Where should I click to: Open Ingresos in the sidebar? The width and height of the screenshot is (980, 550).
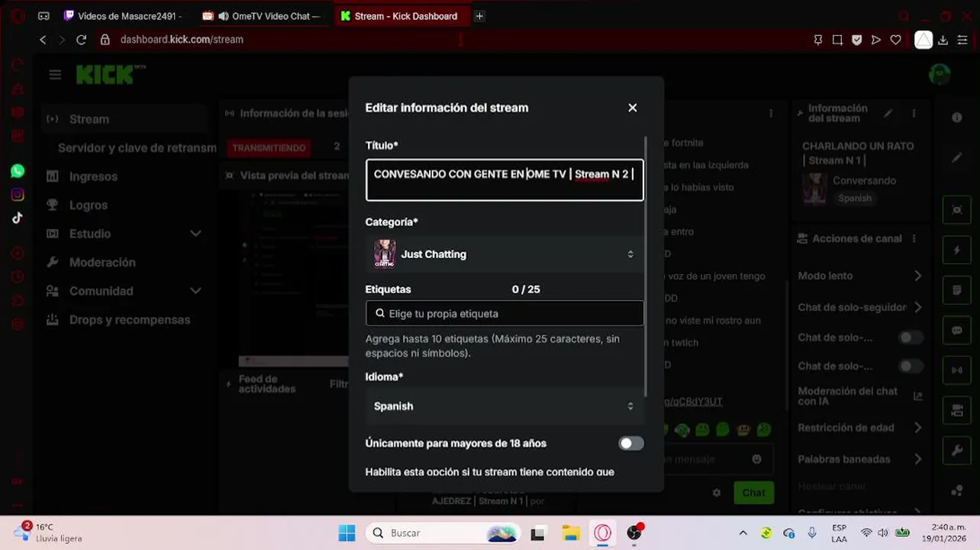click(x=93, y=176)
